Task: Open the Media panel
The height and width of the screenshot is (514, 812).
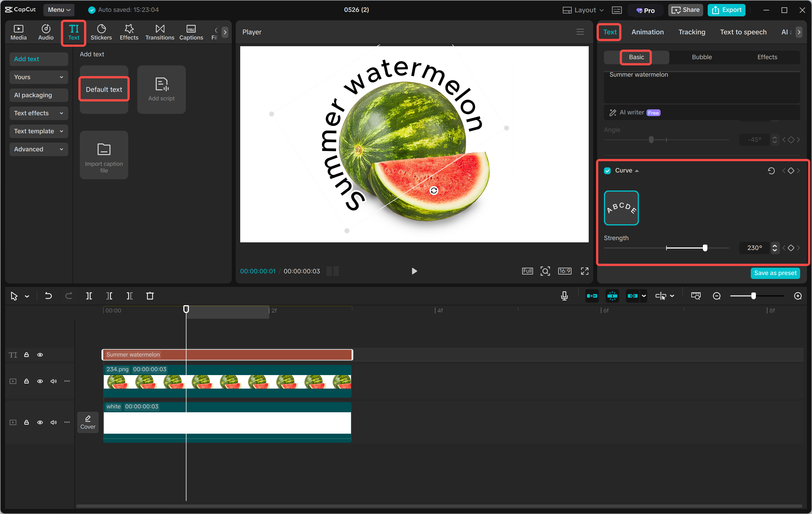Action: tap(19, 32)
